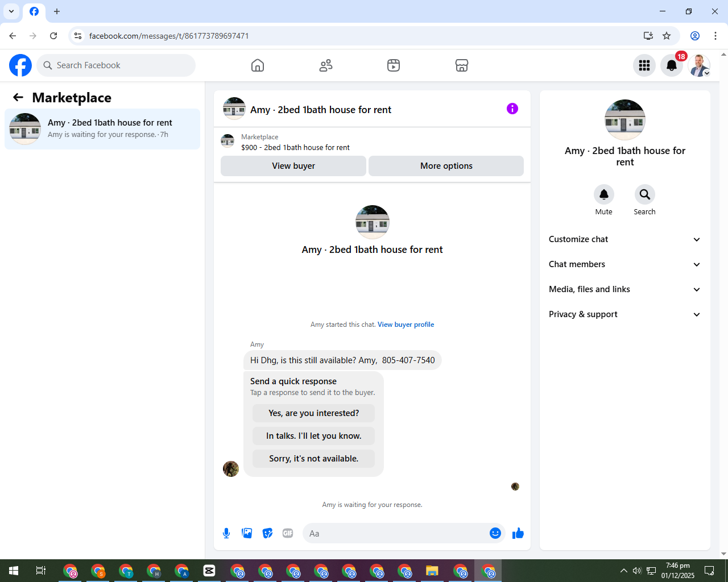Viewport: 728px width, 582px height.
Task: View site information icon in address bar
Action: tap(78, 36)
